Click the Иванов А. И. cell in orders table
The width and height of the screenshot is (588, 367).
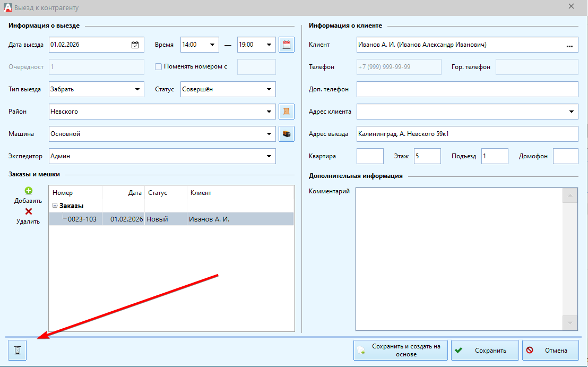pos(240,219)
